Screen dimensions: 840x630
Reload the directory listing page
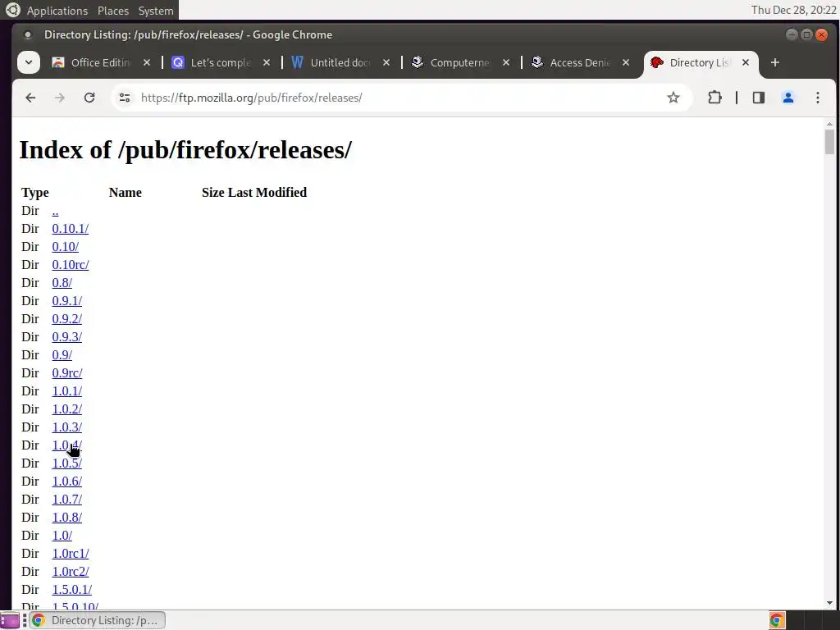point(89,98)
